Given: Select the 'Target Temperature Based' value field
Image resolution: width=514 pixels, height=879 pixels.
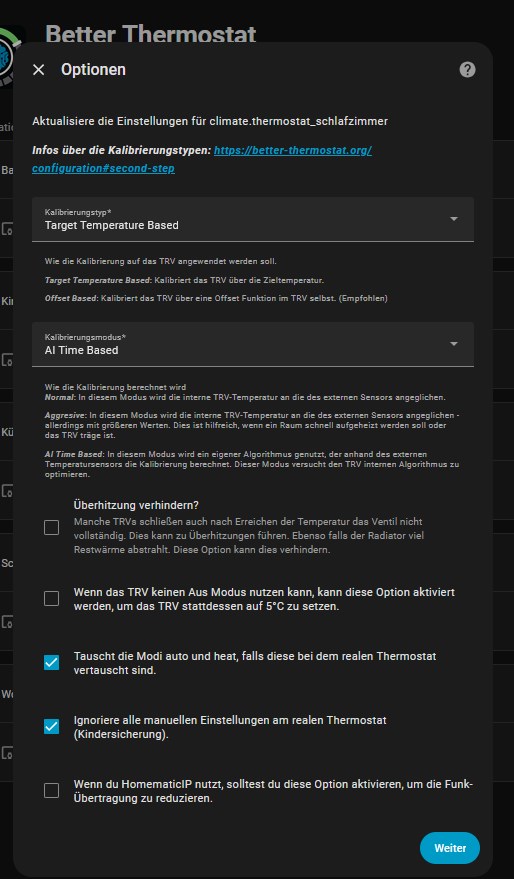Looking at the screenshot, I should click(x=112, y=225).
